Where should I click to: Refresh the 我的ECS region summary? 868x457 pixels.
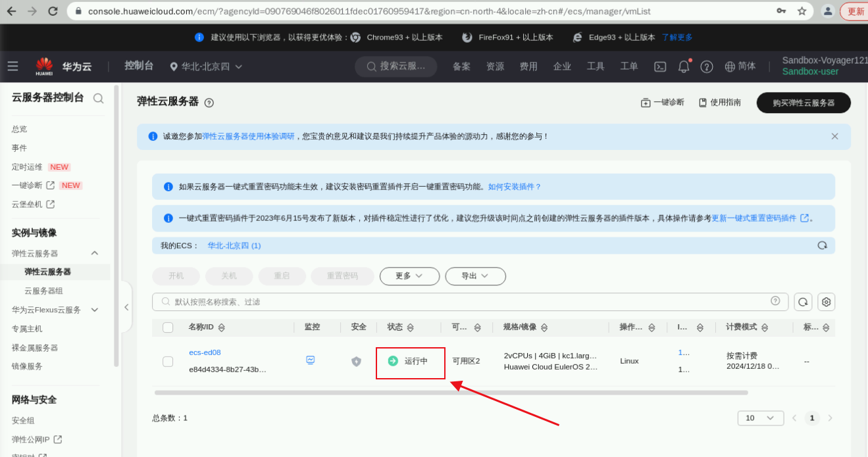tap(822, 245)
